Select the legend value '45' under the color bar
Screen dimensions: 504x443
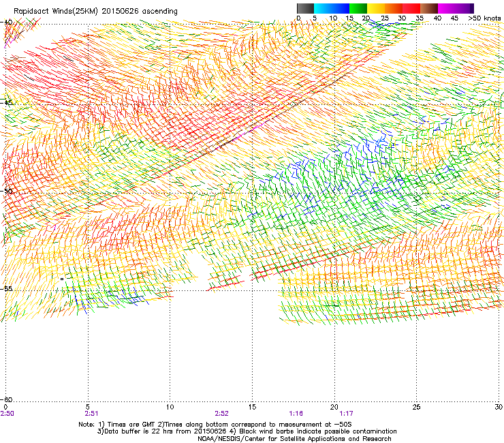tap(454, 18)
